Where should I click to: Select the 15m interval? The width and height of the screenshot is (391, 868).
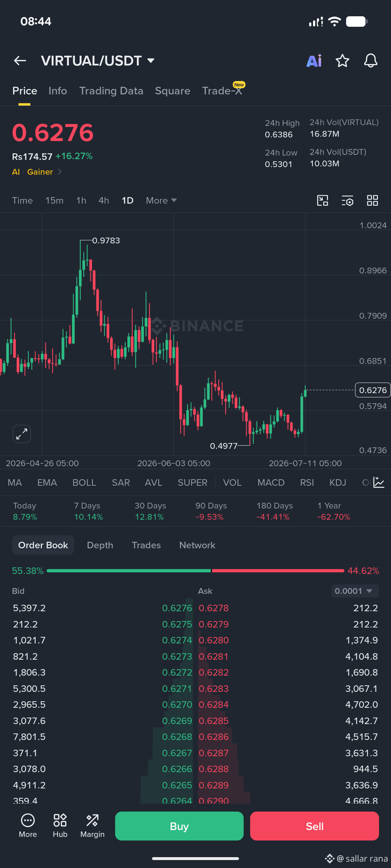pyautogui.click(x=54, y=200)
